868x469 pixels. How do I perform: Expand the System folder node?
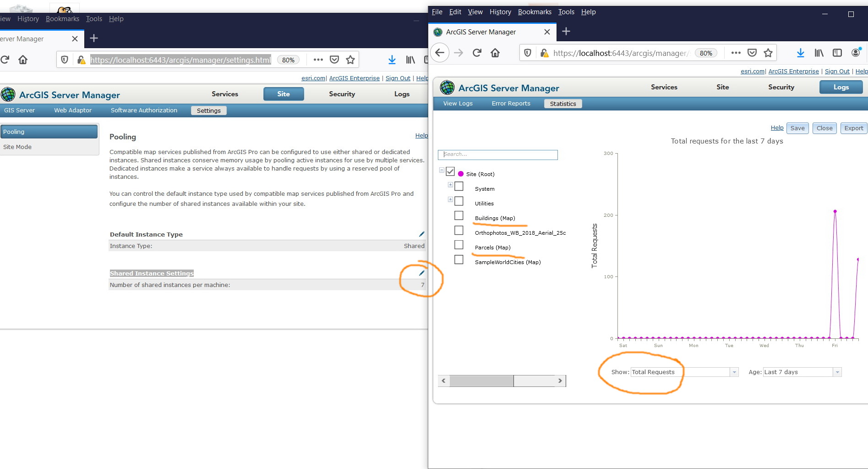point(450,185)
